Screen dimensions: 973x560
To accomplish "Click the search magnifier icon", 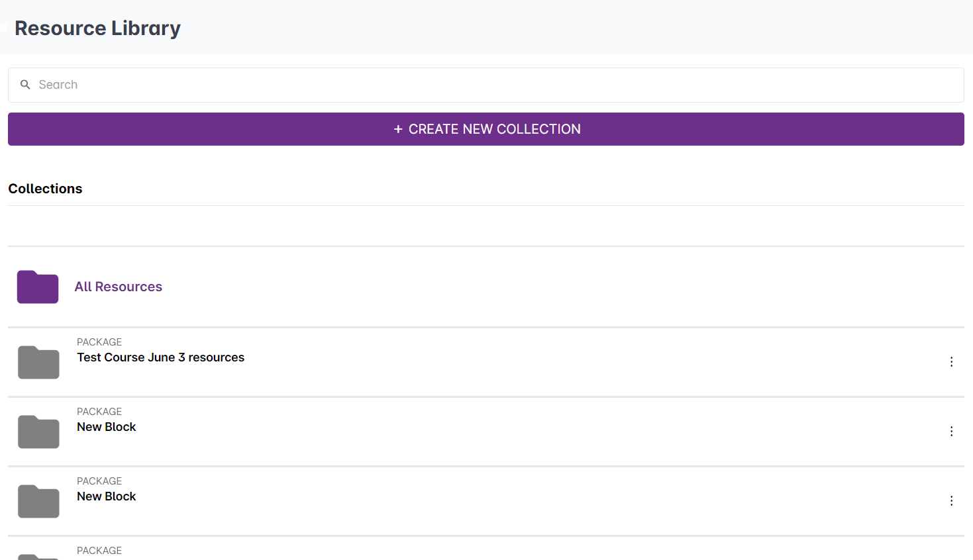I will pyautogui.click(x=25, y=85).
